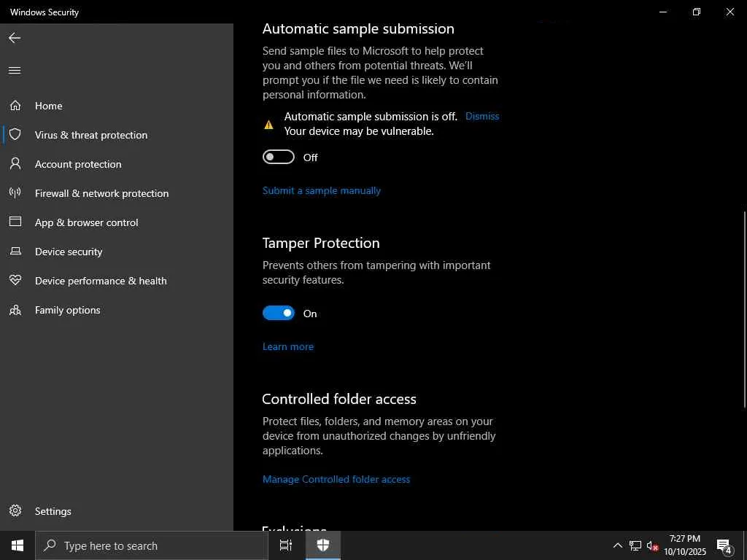
Task: Click the taskbar clock and date
Action: tap(684, 545)
